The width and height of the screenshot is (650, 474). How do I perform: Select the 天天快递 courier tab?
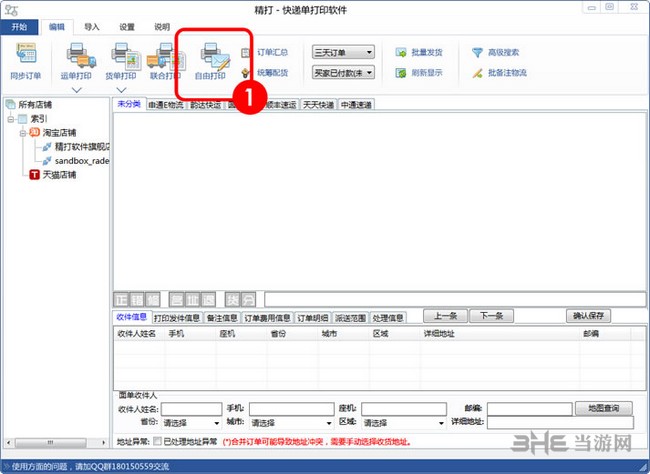coord(318,105)
